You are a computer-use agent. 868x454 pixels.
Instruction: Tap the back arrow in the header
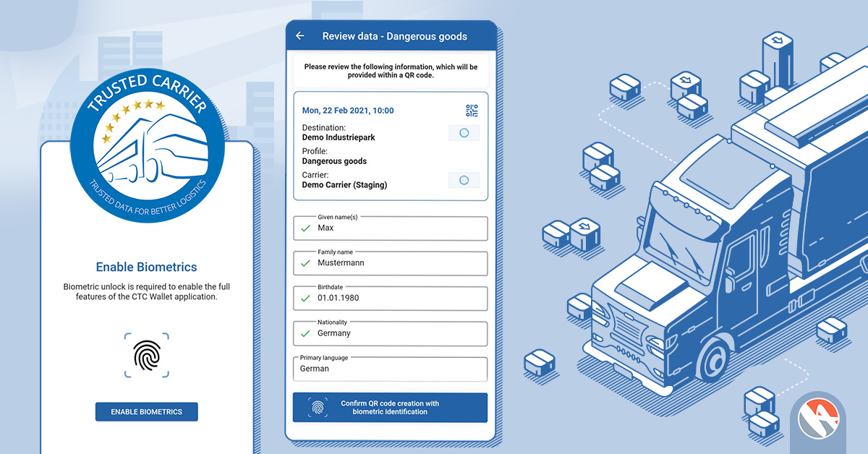(x=300, y=36)
